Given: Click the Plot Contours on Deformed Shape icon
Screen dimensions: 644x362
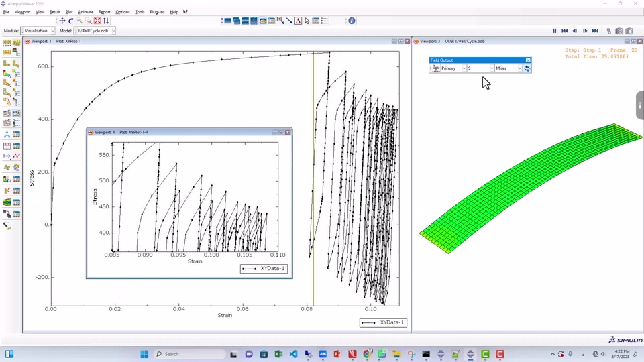Looking at the screenshot, I should (x=7, y=74).
